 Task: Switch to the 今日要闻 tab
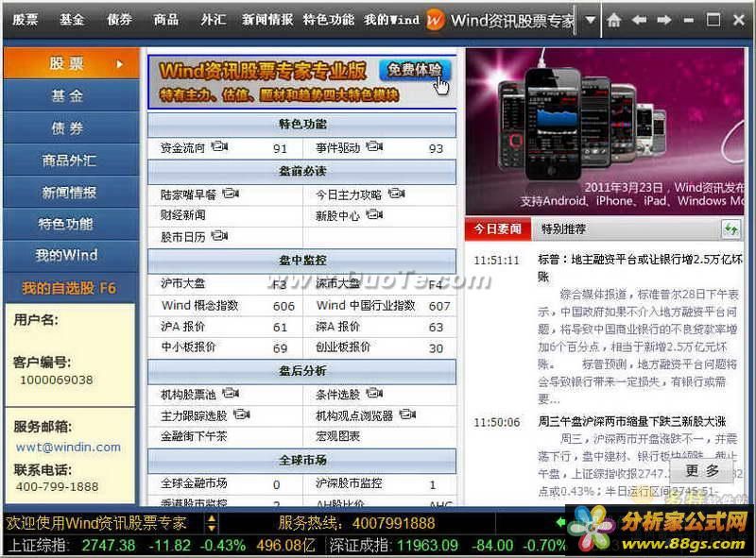498,228
